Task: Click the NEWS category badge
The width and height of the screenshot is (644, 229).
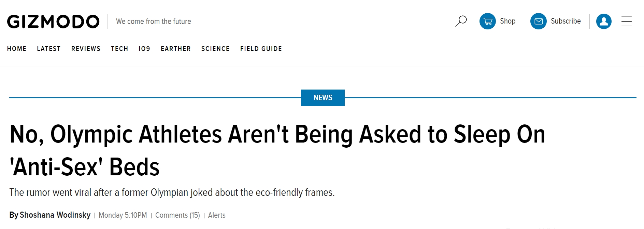Action: point(323,98)
